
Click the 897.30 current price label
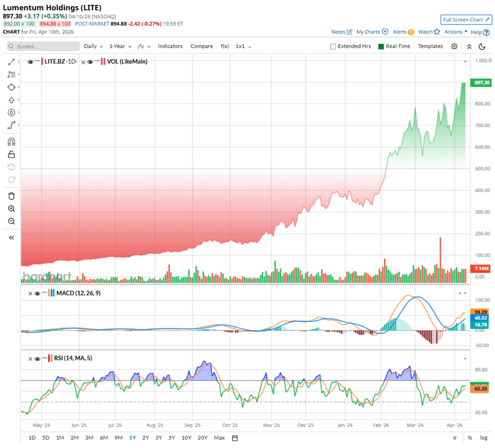click(x=481, y=83)
